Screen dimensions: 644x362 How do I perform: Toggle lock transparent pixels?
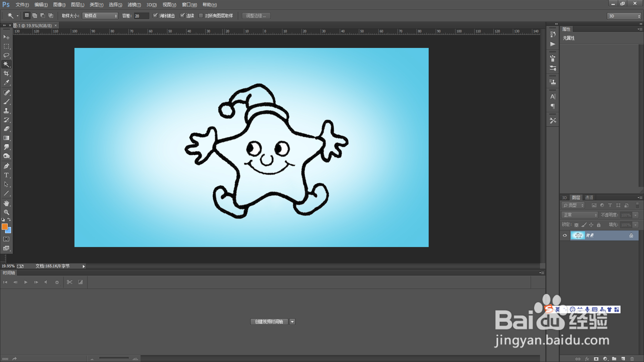(x=576, y=225)
